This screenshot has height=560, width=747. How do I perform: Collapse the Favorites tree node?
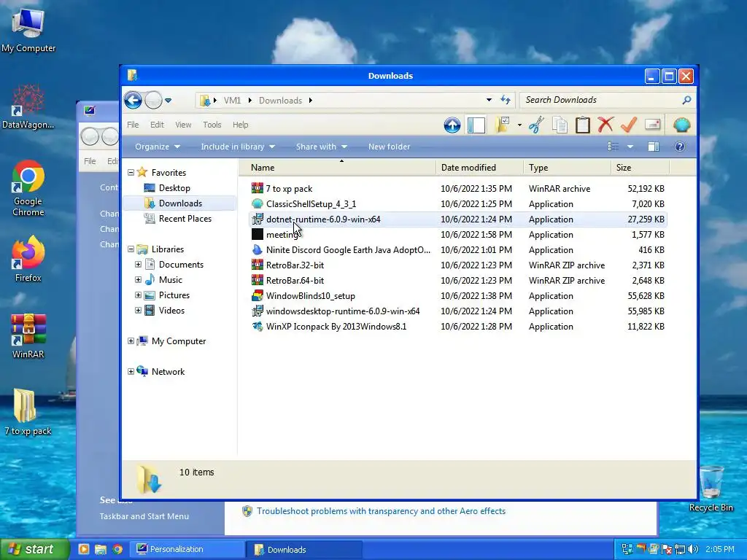coord(131,172)
